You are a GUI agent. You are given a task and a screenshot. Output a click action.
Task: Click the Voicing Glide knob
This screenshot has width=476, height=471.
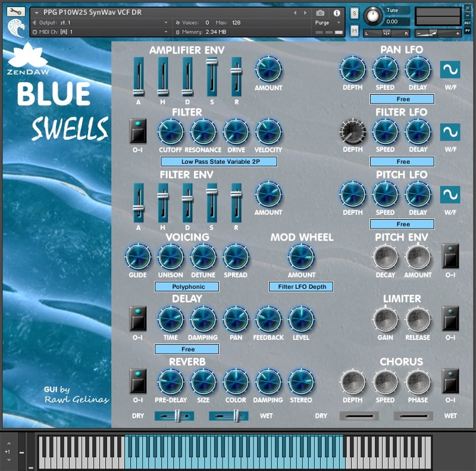(x=138, y=257)
